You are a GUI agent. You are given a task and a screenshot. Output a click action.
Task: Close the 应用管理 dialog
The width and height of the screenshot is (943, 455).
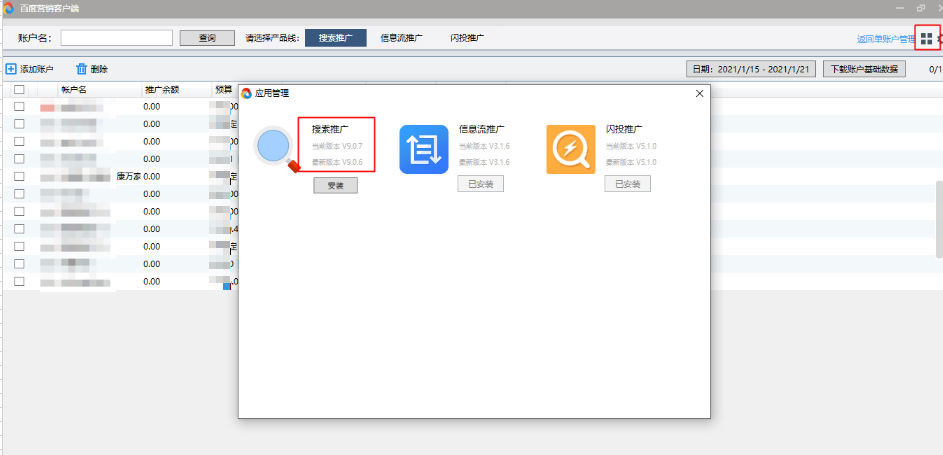click(x=699, y=93)
